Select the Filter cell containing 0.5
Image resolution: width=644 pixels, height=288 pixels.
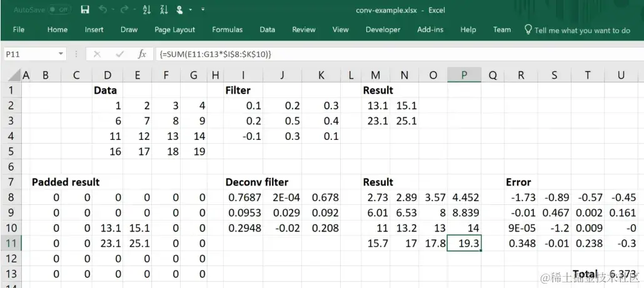point(283,121)
